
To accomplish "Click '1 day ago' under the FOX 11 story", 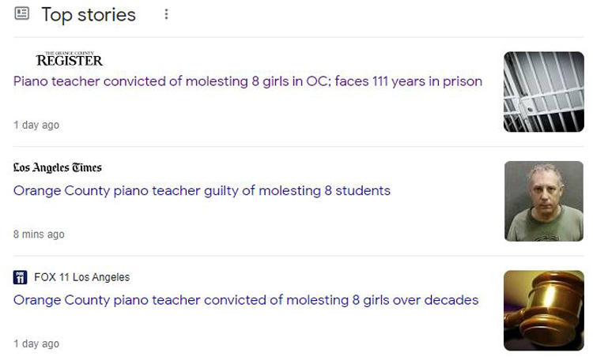I will [36, 344].
